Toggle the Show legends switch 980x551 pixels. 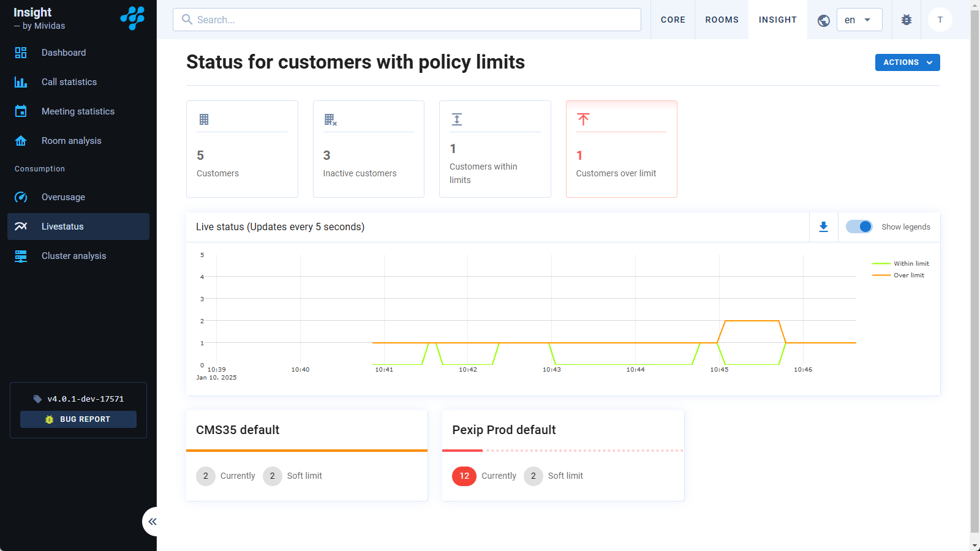point(859,227)
